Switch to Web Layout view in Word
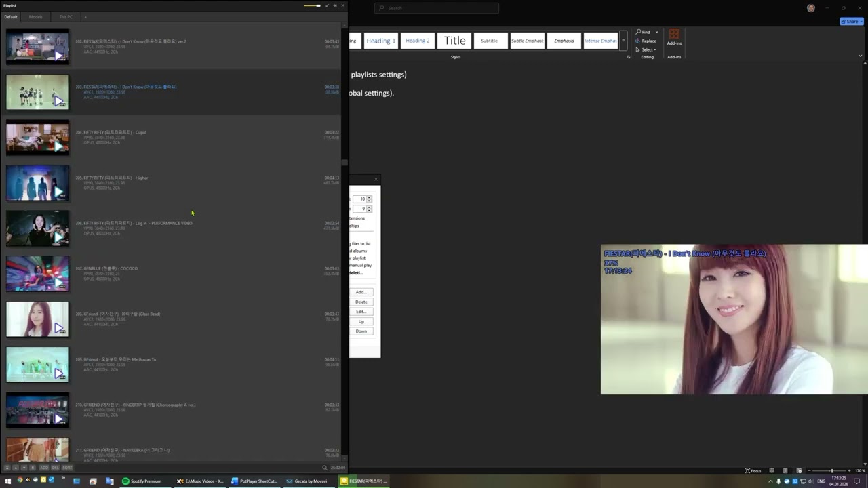The height and width of the screenshot is (488, 868). click(x=799, y=470)
